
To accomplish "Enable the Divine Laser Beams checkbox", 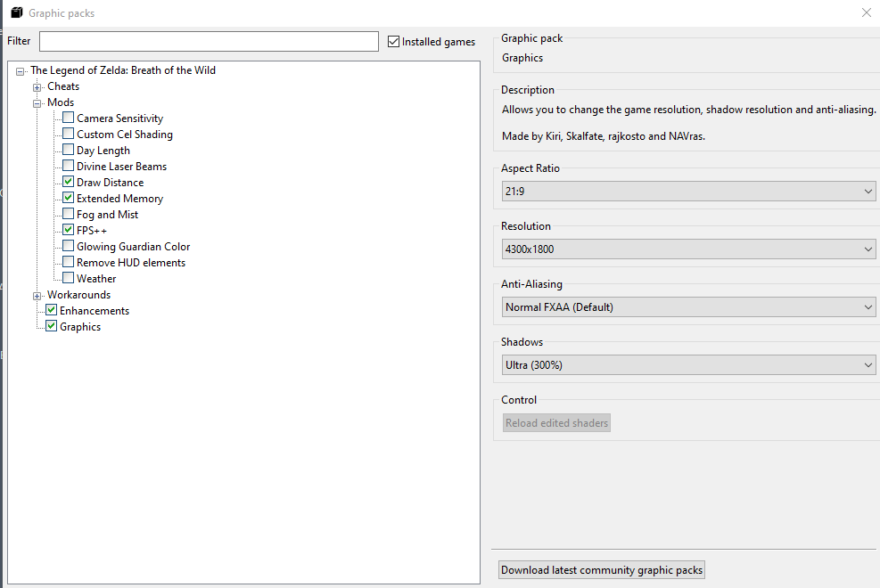I will click(x=68, y=166).
